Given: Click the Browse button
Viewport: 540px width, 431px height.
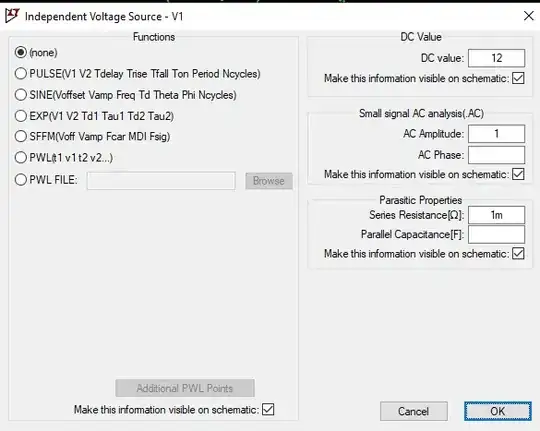Looking at the screenshot, I should pyautogui.click(x=269, y=181).
